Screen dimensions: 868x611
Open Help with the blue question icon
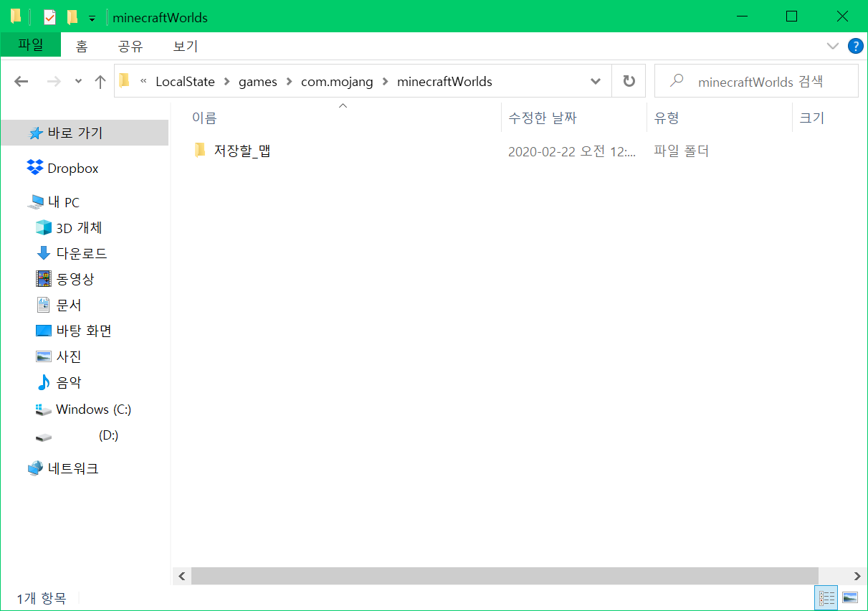(855, 46)
